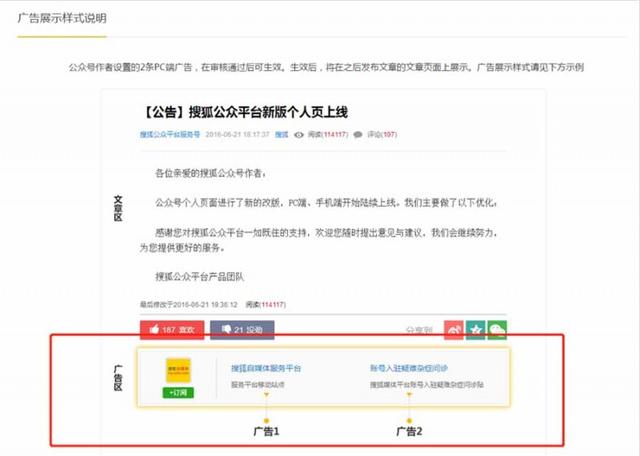Click the signature 搜狐公众平台产品团队
This screenshot has width=640, height=456.
[x=199, y=277]
